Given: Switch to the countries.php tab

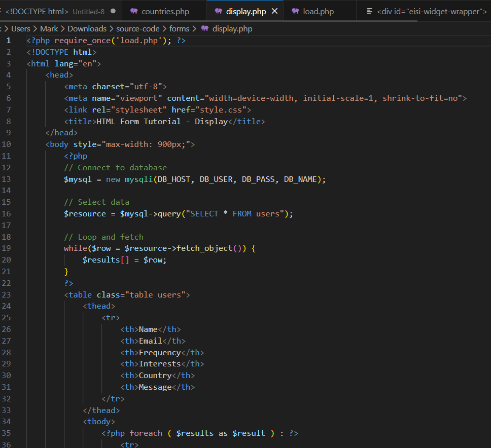Looking at the screenshot, I should pos(165,12).
